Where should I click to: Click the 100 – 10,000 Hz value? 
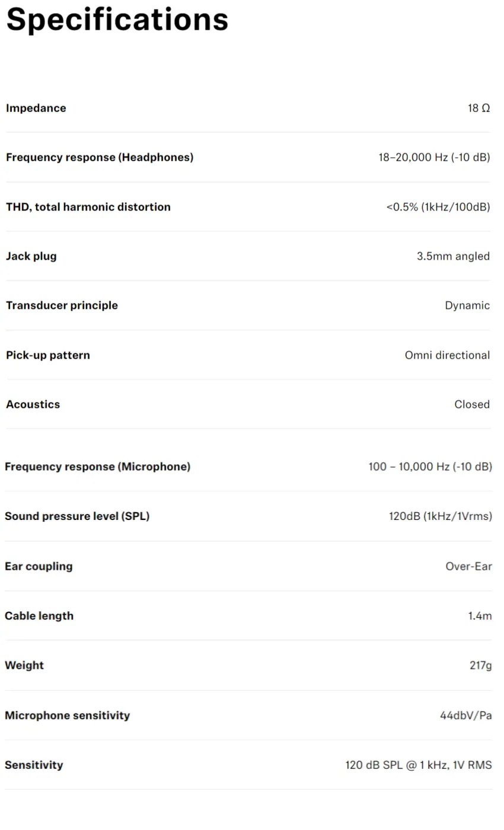coord(430,467)
